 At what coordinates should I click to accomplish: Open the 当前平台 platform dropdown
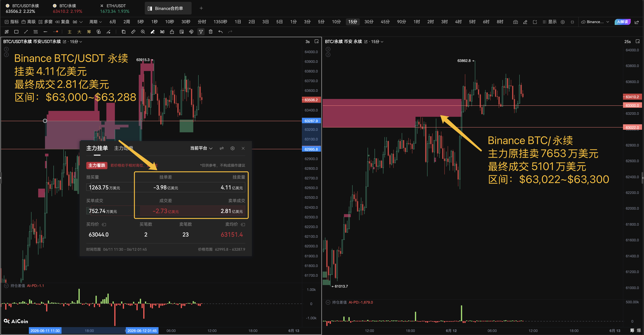[x=201, y=148]
